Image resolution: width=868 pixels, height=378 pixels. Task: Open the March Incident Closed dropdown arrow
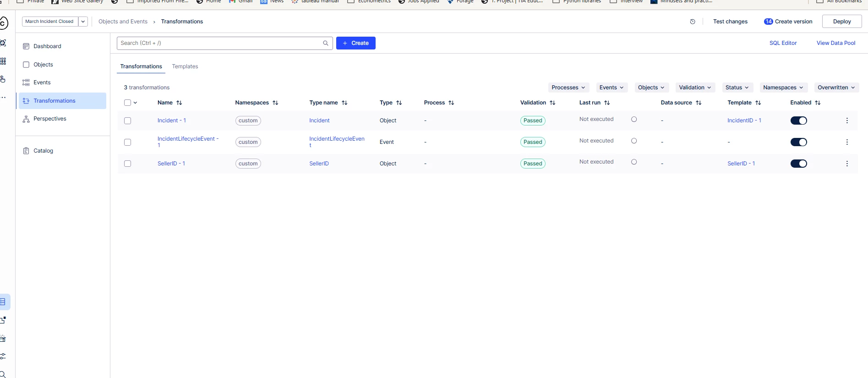(x=83, y=22)
